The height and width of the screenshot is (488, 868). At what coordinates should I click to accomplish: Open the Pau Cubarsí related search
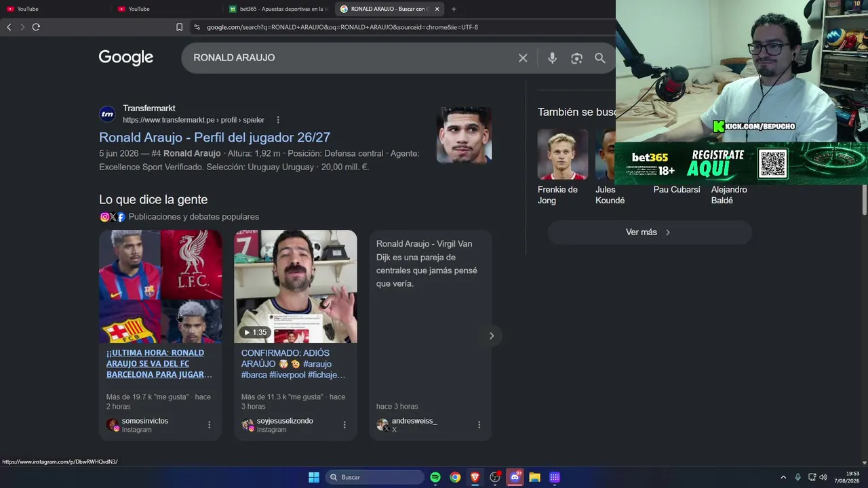(x=677, y=190)
